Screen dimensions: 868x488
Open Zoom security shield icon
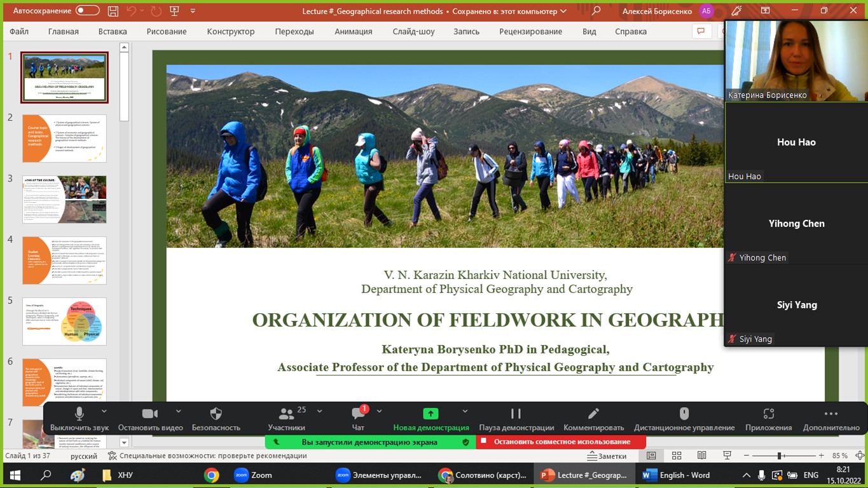tap(216, 414)
